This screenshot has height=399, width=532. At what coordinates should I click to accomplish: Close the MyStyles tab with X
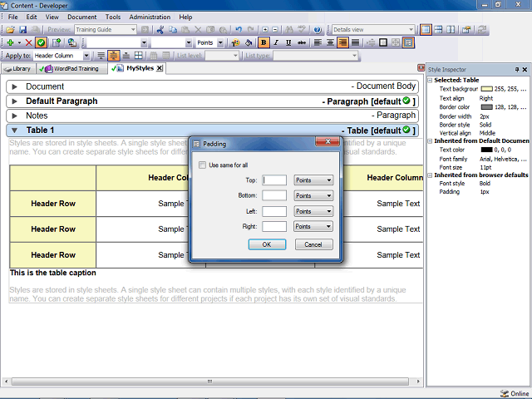160,68
